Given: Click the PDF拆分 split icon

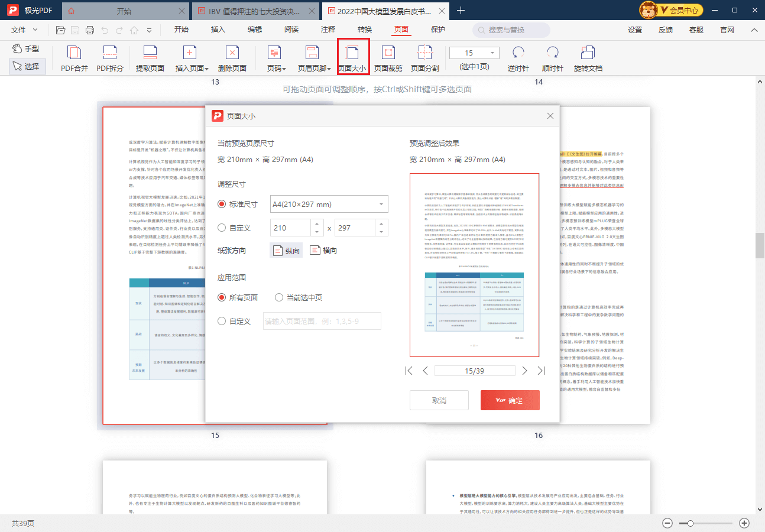Looking at the screenshot, I should coord(110,53).
